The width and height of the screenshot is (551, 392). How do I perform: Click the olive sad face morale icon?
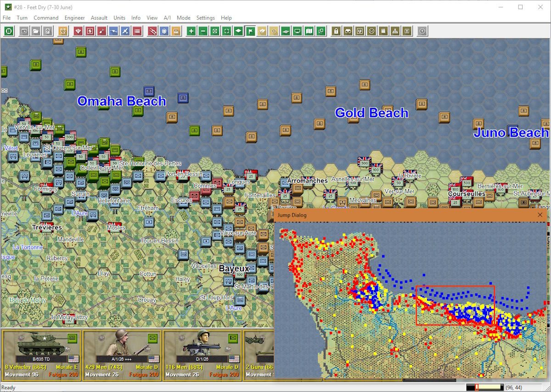pos(371,31)
